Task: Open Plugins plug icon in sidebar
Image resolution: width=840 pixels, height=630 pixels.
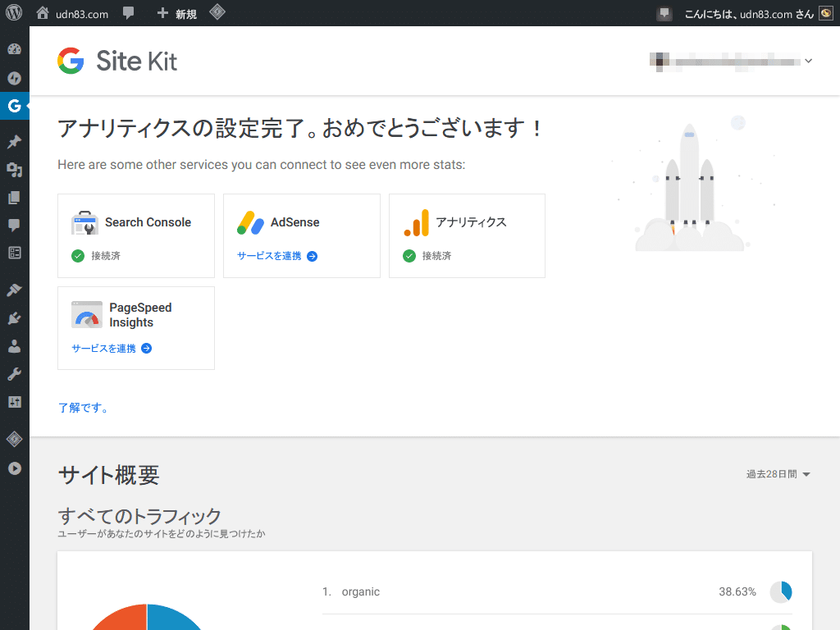Action: pos(15,318)
